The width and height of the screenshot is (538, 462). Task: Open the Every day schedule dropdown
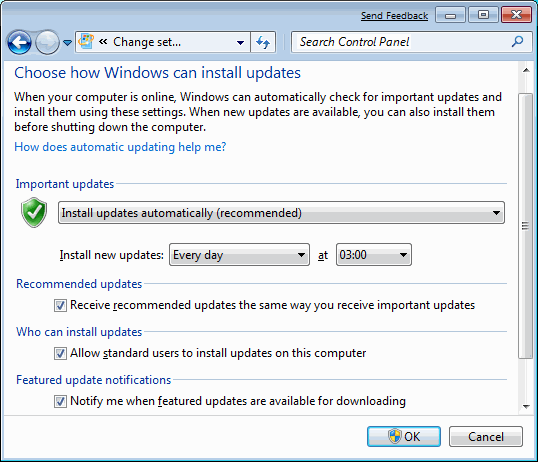click(239, 255)
